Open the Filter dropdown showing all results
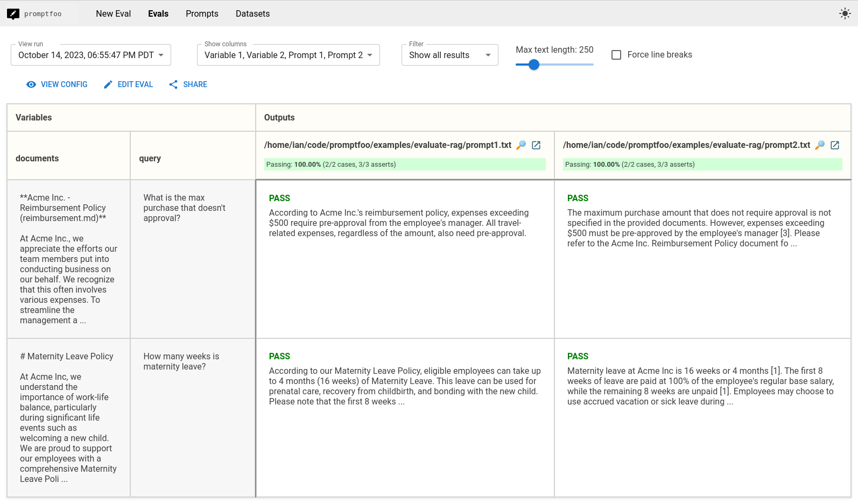This screenshot has width=858, height=504. (x=449, y=55)
